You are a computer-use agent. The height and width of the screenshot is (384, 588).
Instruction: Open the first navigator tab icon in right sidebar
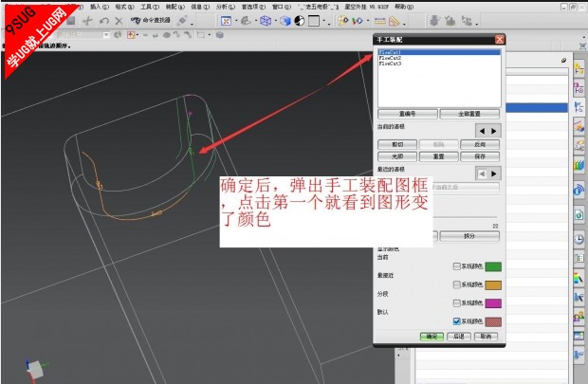click(x=579, y=68)
